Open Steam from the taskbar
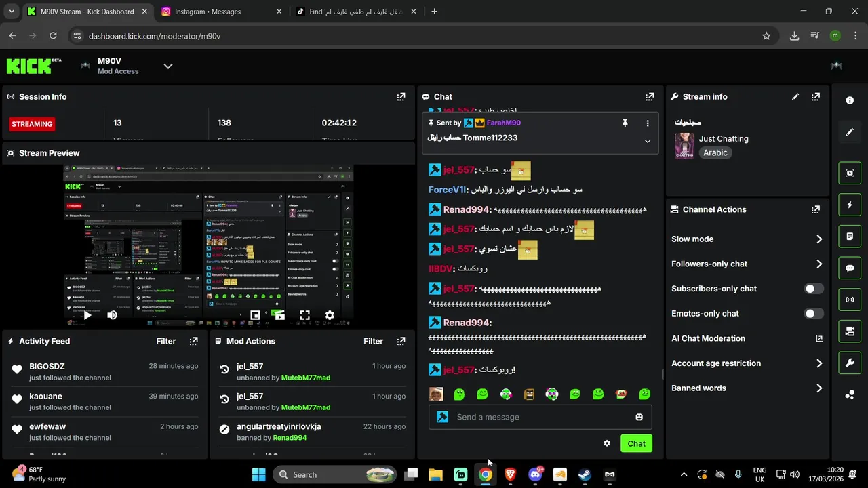Viewport: 868px width, 488px height. point(585,474)
